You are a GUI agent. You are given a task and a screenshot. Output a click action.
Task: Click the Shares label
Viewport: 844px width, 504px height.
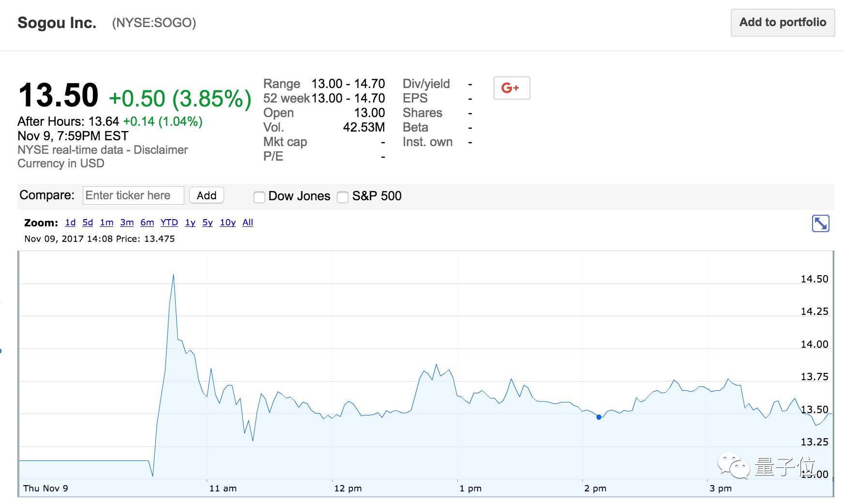(422, 113)
